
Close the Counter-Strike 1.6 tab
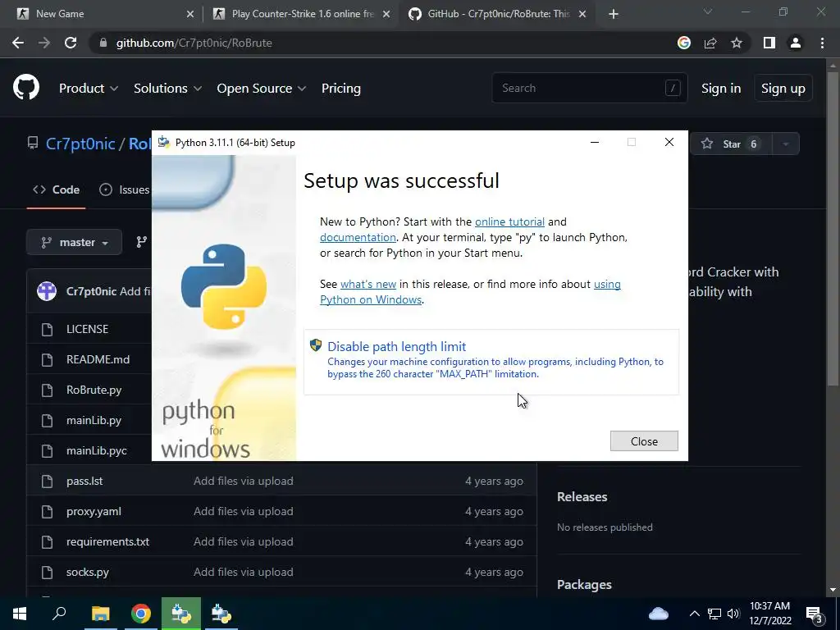tap(386, 14)
